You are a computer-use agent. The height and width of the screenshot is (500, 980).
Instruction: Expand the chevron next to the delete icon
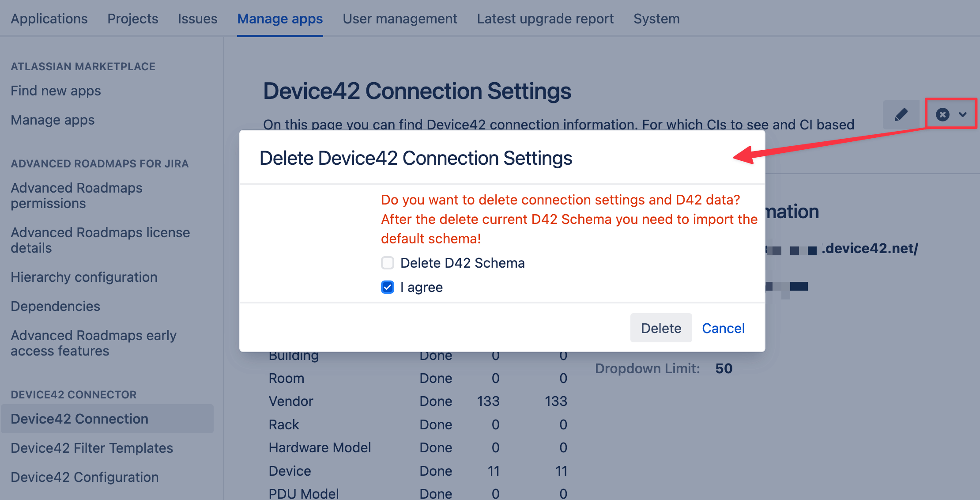[x=963, y=114]
